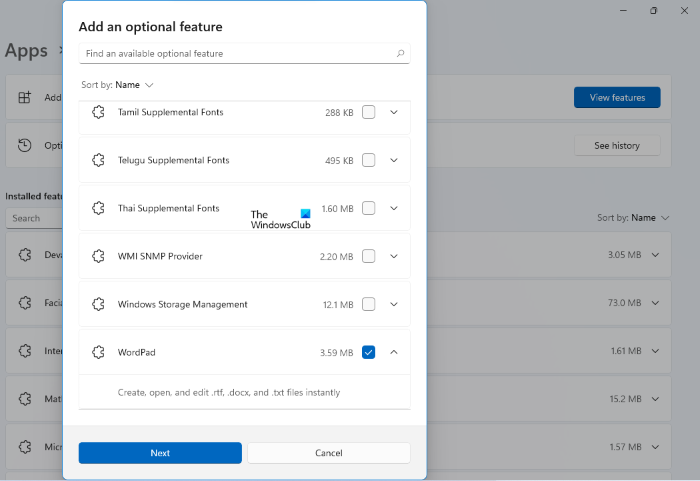This screenshot has width=700, height=481.
Task: Click the search magnifier icon in dialog
Action: coord(400,54)
